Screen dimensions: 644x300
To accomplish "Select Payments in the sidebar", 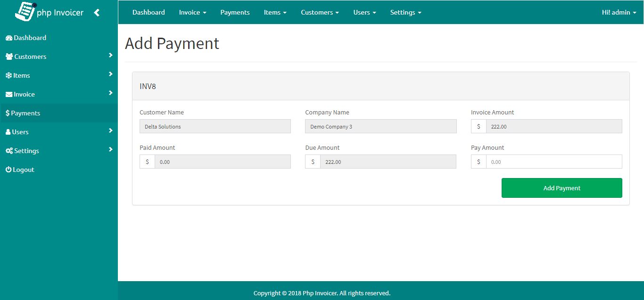I will pos(59,113).
